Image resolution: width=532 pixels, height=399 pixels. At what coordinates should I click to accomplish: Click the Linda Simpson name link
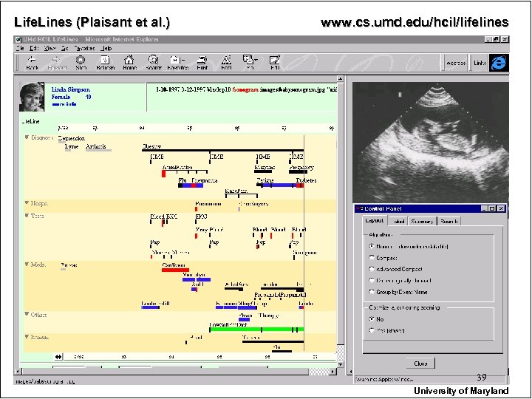[x=71, y=89]
